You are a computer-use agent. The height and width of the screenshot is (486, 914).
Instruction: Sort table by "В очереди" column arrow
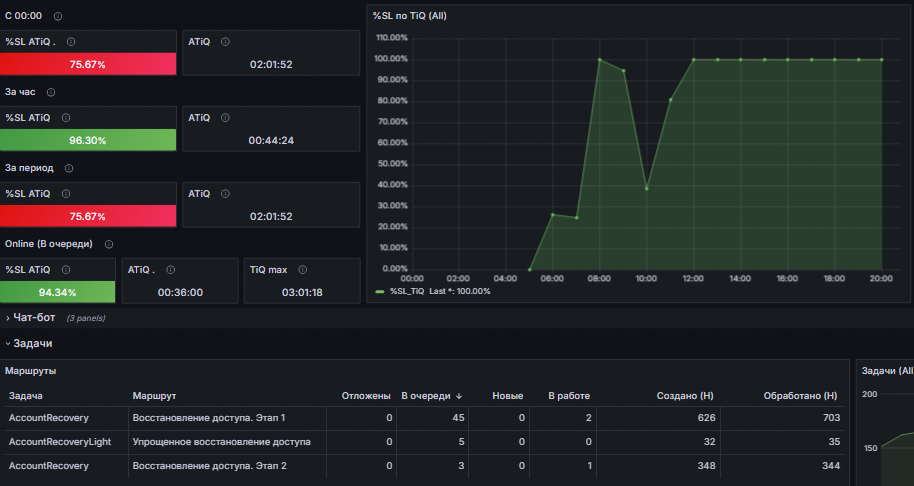[x=459, y=396]
